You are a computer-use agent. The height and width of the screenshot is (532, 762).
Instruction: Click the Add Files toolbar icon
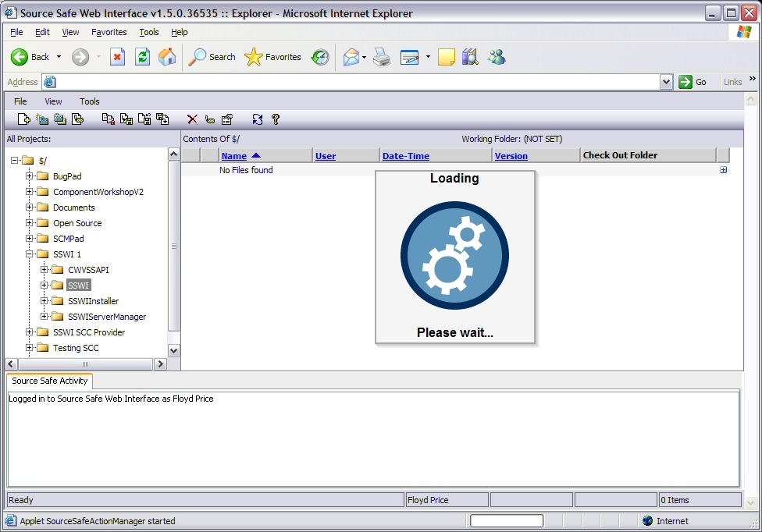pyautogui.click(x=23, y=119)
